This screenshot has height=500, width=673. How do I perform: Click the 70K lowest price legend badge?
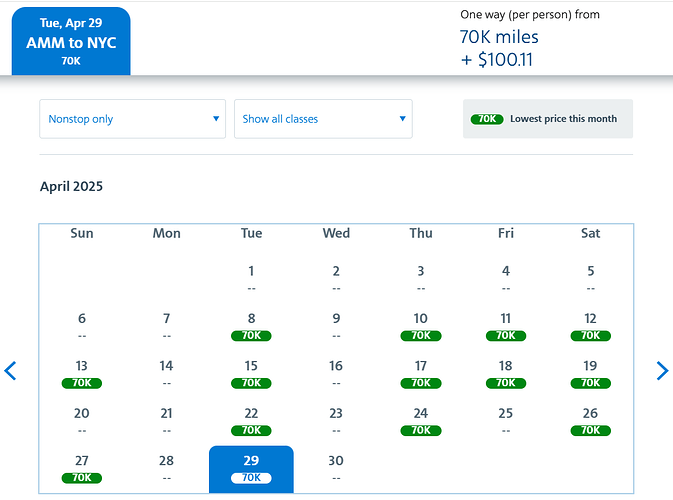coord(487,119)
